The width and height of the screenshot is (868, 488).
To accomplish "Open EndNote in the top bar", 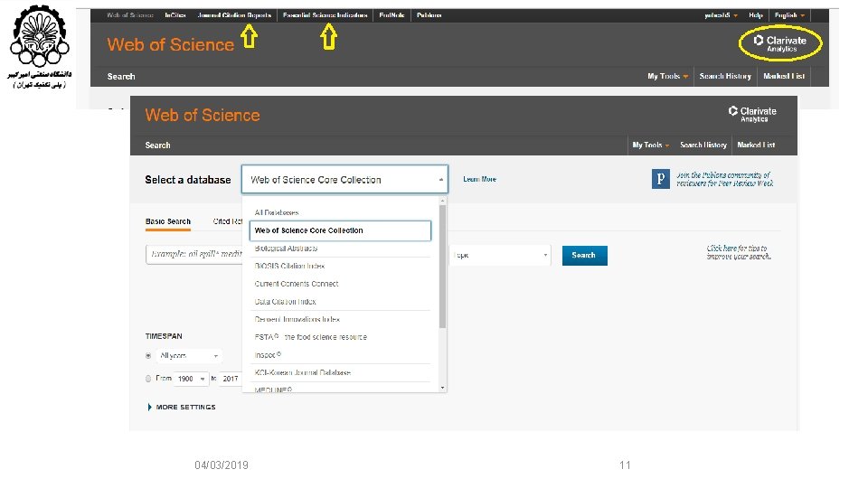I will coord(392,15).
